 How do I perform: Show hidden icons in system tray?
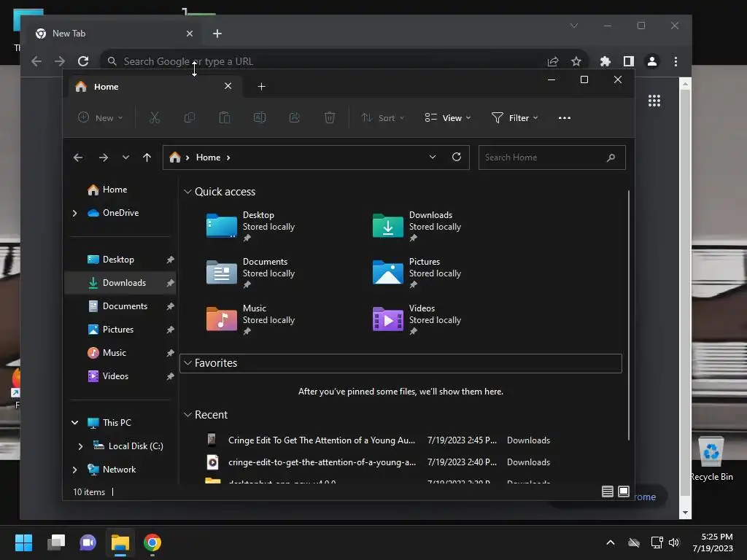click(611, 542)
